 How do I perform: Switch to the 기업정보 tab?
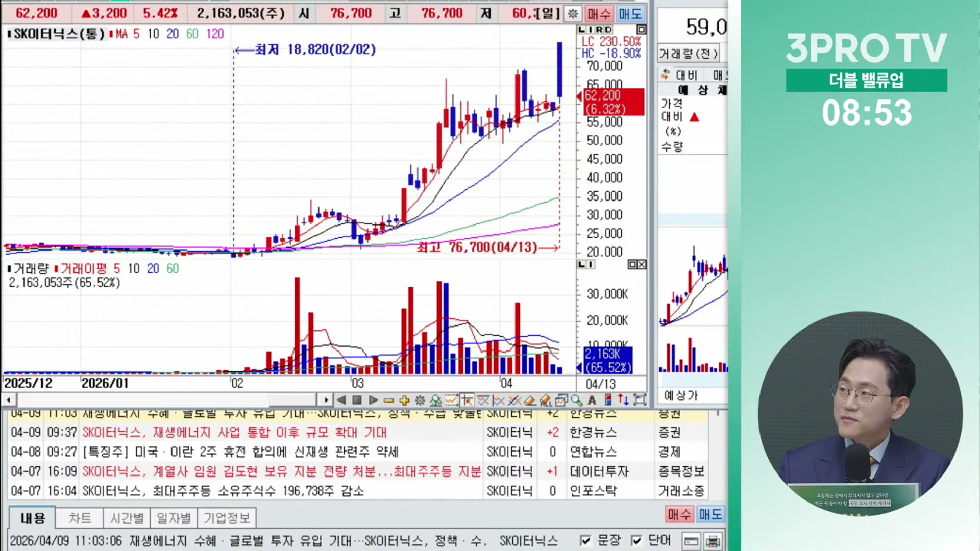coord(226,518)
